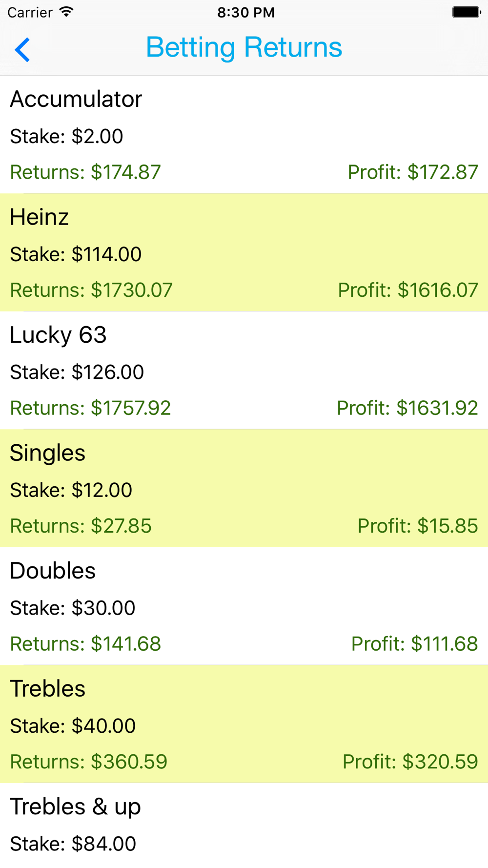The width and height of the screenshot is (488, 868).
Task: Tap the battery icon in status bar
Action: [x=466, y=12]
